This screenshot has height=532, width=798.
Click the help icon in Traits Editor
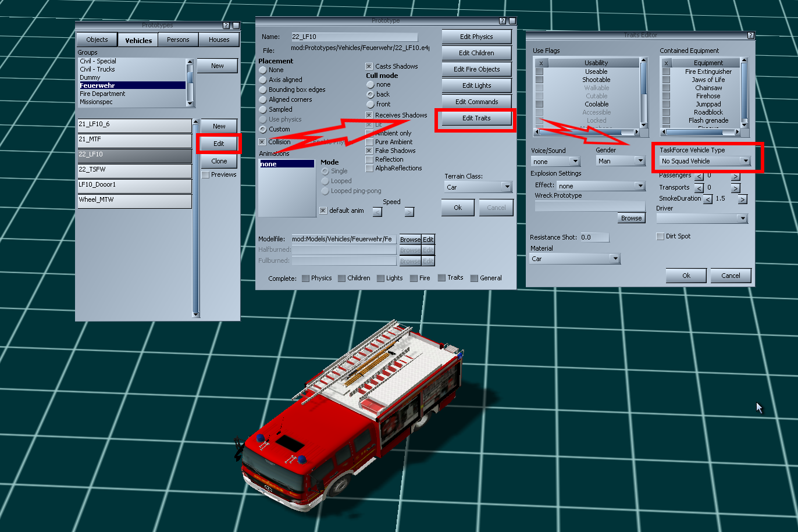coord(750,35)
